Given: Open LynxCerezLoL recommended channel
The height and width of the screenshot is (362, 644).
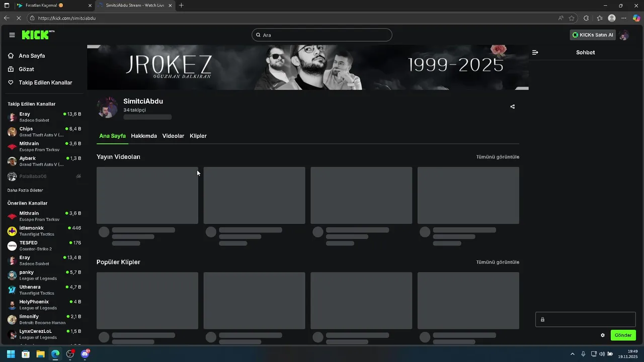Looking at the screenshot, I should pyautogui.click(x=44, y=334).
